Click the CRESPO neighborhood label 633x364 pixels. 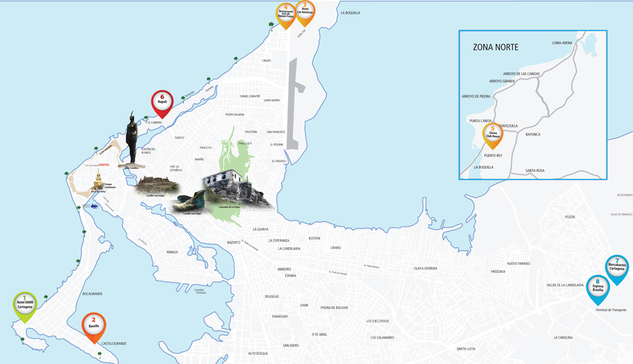point(267,61)
